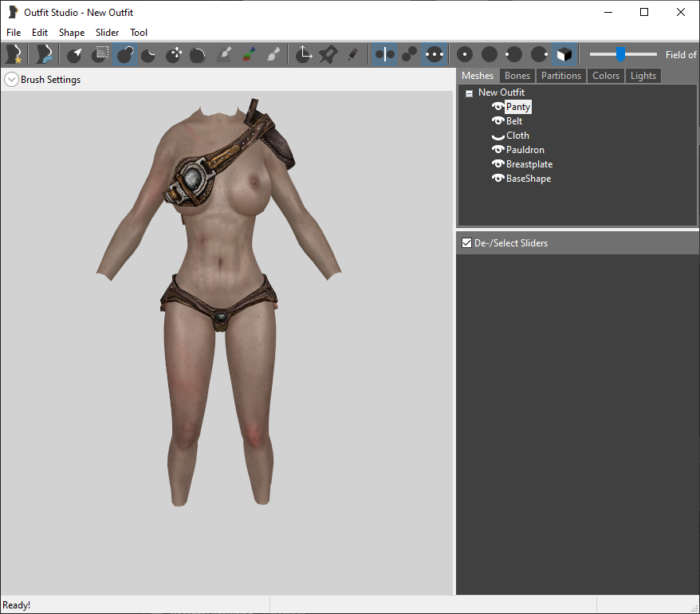The image size is (700, 614).
Task: Choose the Smooth brush tool
Action: pyautogui.click(x=198, y=54)
